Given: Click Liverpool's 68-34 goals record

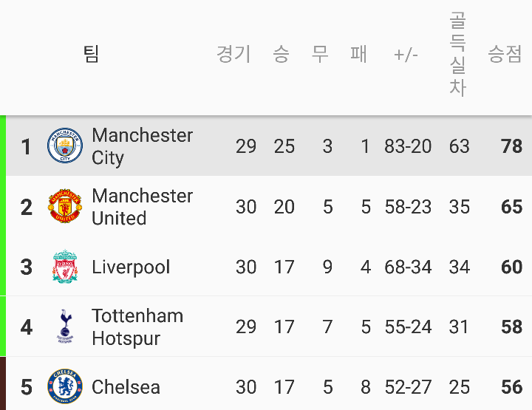Looking at the screenshot, I should click(x=408, y=267).
